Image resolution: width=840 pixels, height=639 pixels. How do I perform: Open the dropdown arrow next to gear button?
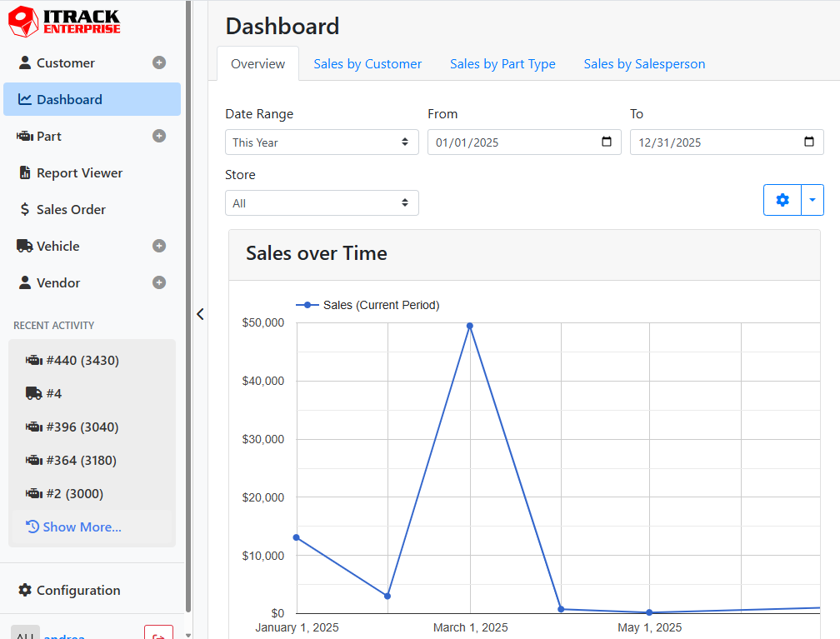click(812, 200)
